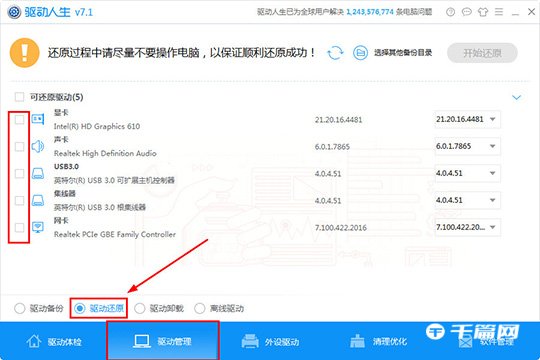Open the skin shirt icon
This screenshot has width=540, height=360.
pos(483,12)
